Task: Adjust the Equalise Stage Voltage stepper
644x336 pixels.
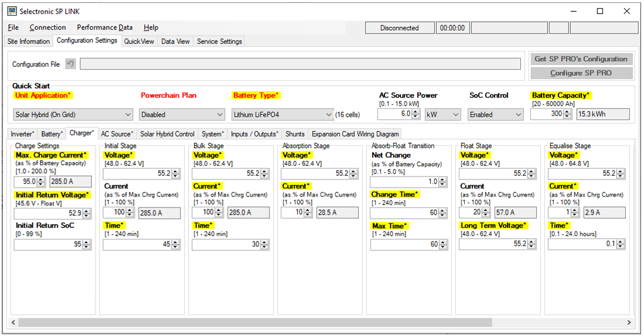Action: [621, 174]
